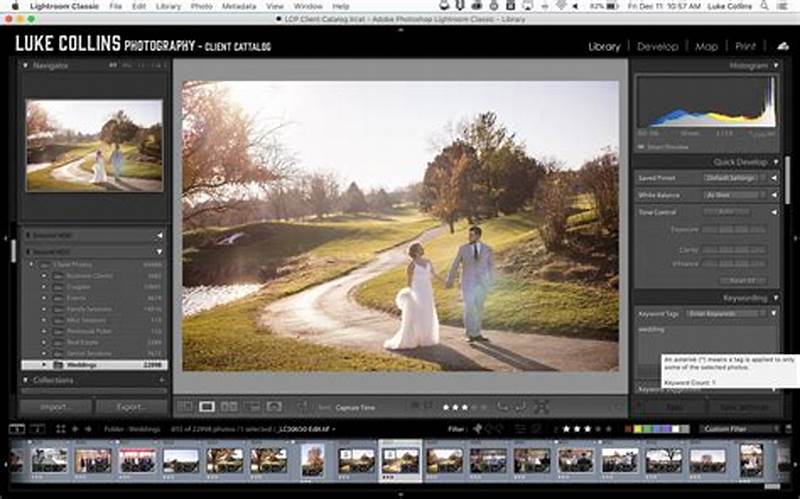Expand the White Balance section arrow
This screenshot has width=800, height=499.
[x=774, y=195]
